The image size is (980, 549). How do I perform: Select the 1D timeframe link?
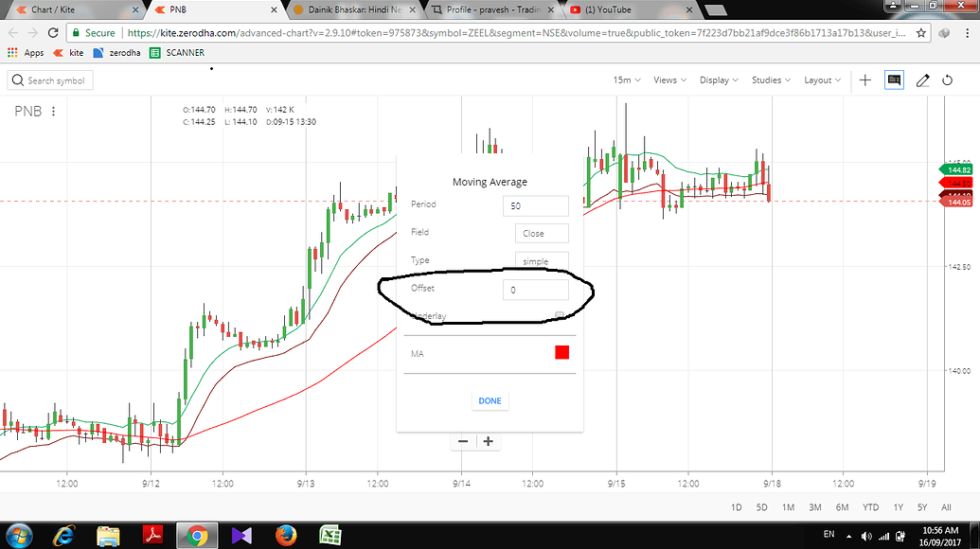point(736,507)
